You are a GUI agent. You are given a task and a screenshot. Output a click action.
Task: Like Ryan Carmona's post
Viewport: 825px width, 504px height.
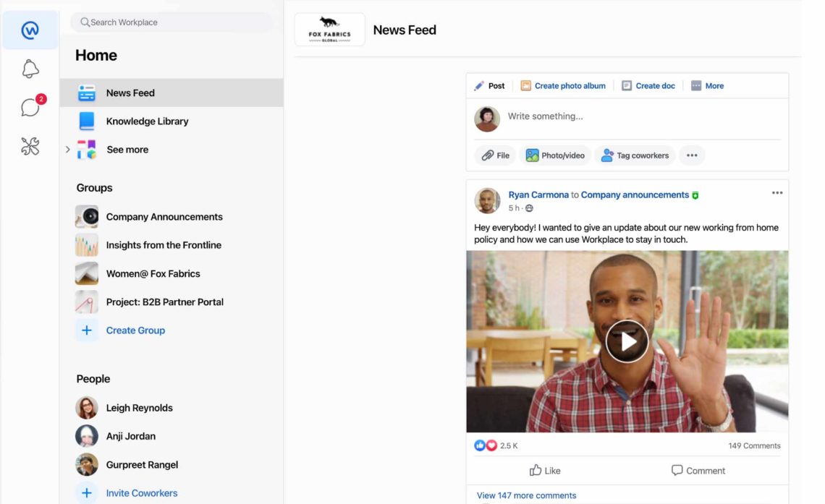pyautogui.click(x=545, y=471)
